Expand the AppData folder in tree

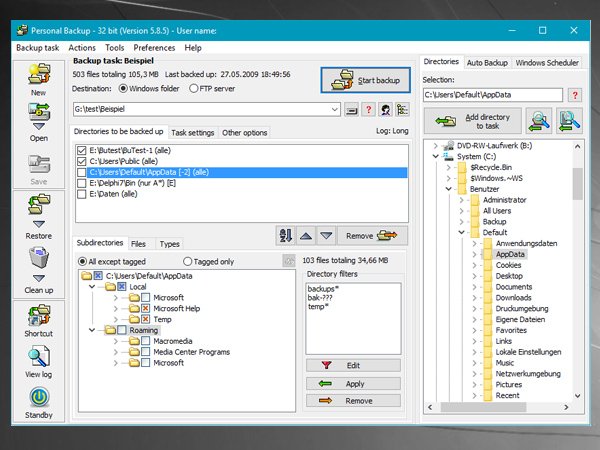(x=472, y=254)
